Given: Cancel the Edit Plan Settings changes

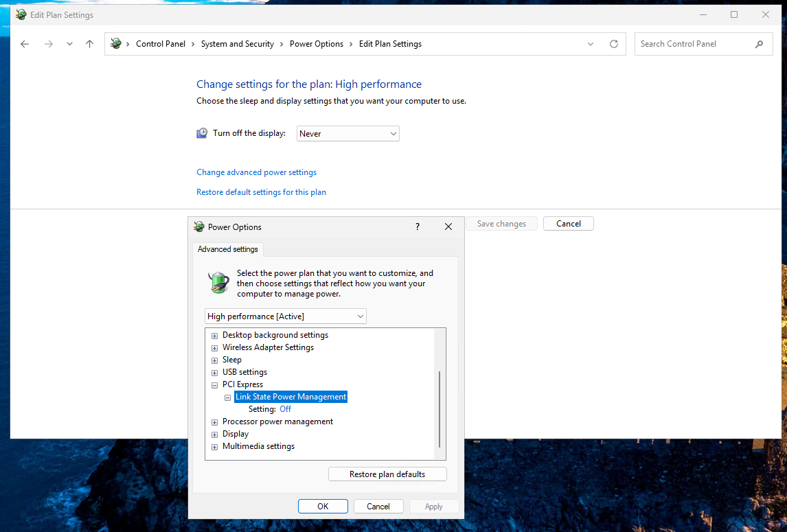Looking at the screenshot, I should click(568, 224).
